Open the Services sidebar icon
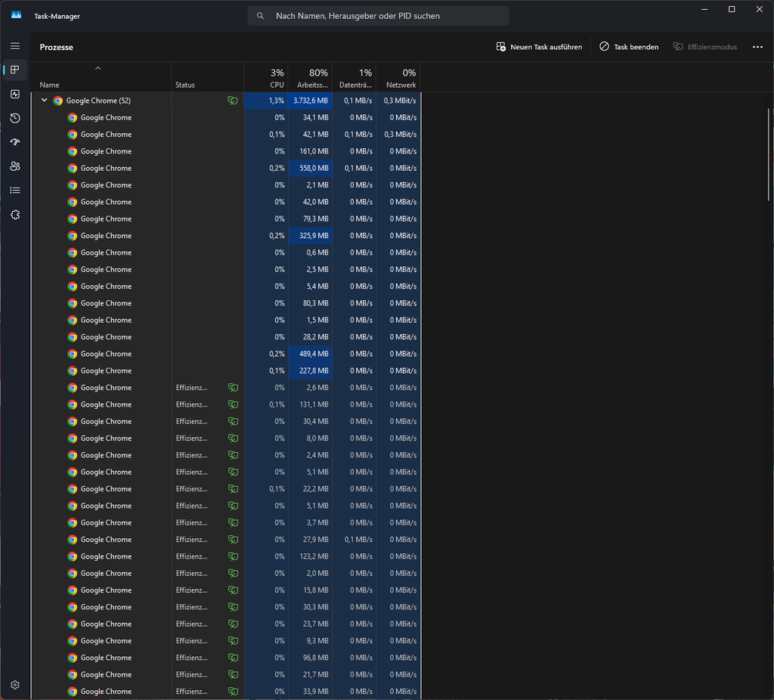The width and height of the screenshot is (774, 700). (15, 215)
